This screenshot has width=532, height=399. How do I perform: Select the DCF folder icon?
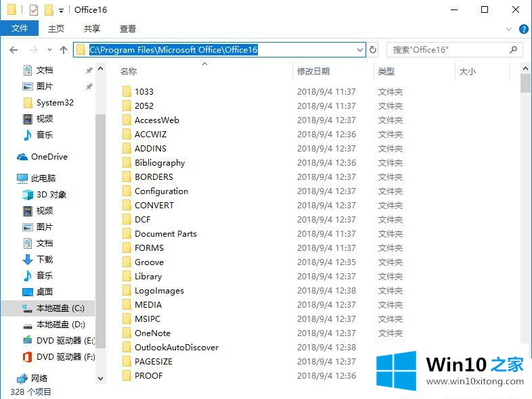coord(127,220)
